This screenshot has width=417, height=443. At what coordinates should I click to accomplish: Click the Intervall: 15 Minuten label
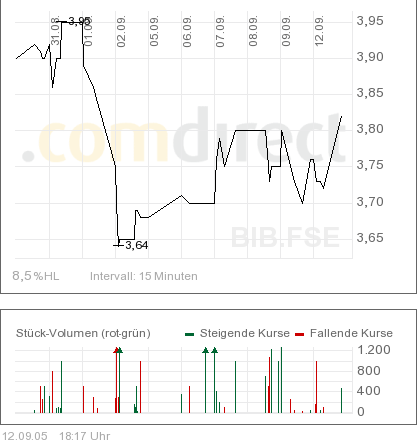coord(144,276)
